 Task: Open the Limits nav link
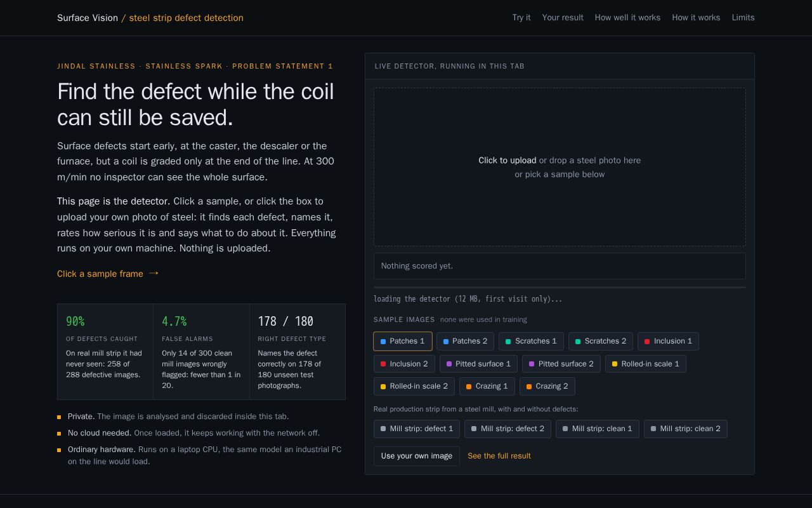743,18
